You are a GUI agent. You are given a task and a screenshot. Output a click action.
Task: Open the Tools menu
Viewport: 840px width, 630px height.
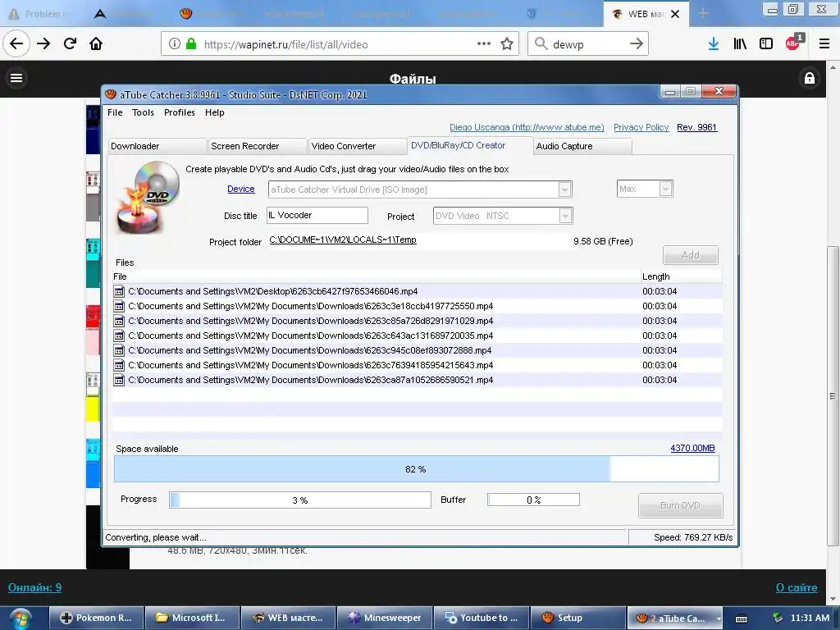point(143,112)
